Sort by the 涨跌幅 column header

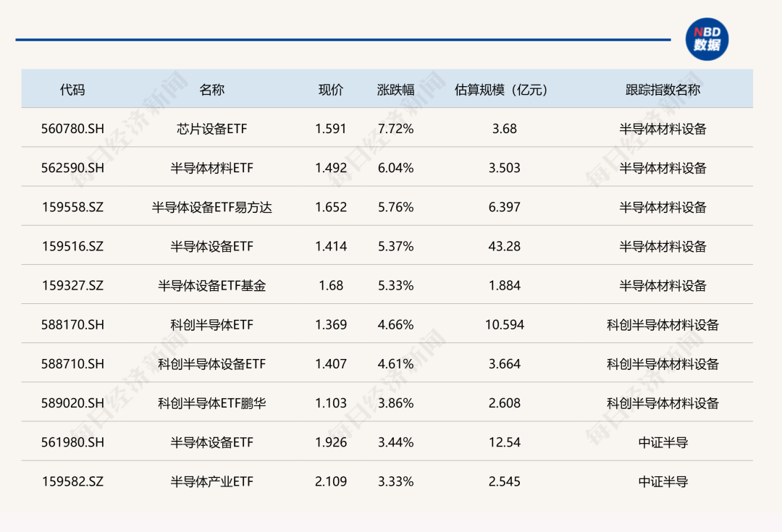pyautogui.click(x=395, y=90)
